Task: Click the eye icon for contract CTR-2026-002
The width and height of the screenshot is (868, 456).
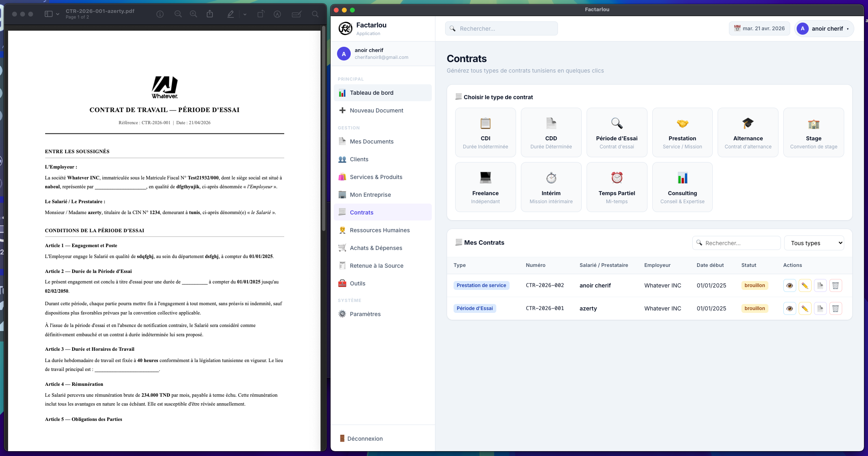Action: click(x=789, y=285)
